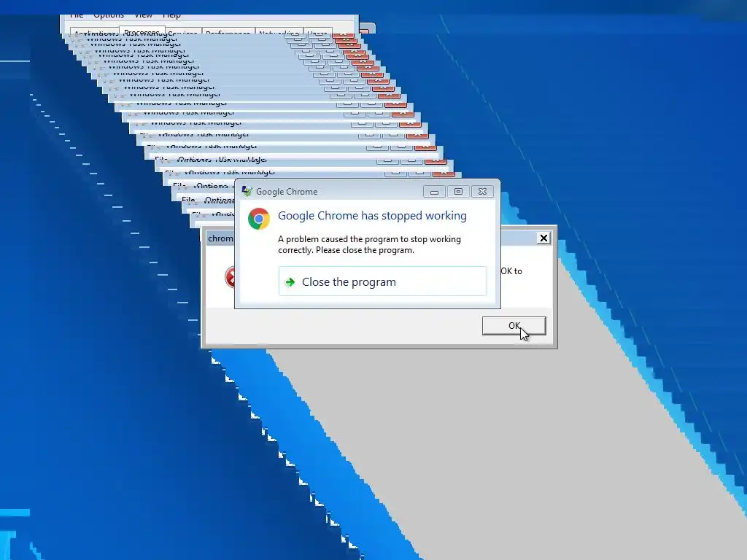
Task: Click text 'A problem caused the program to stop working'
Action: (369, 239)
